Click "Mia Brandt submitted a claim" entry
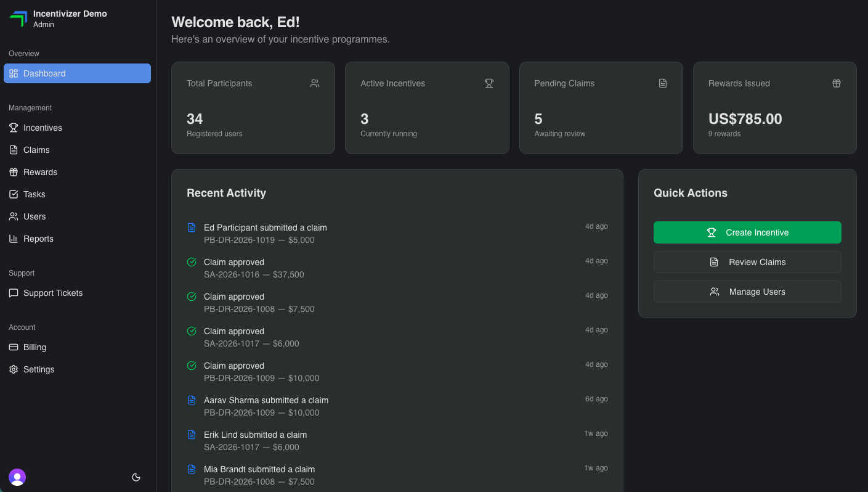 [259, 469]
